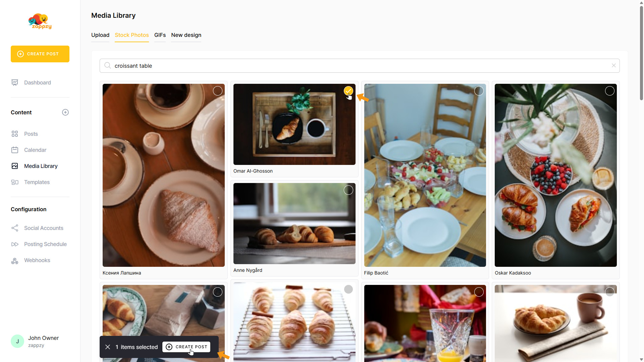Screen dimensions: 644x362
Task: Open Templates in the sidebar
Action: [37, 182]
